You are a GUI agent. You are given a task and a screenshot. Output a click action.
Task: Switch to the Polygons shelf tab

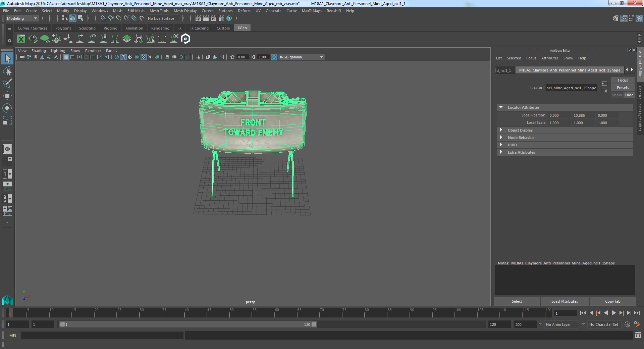(63, 28)
